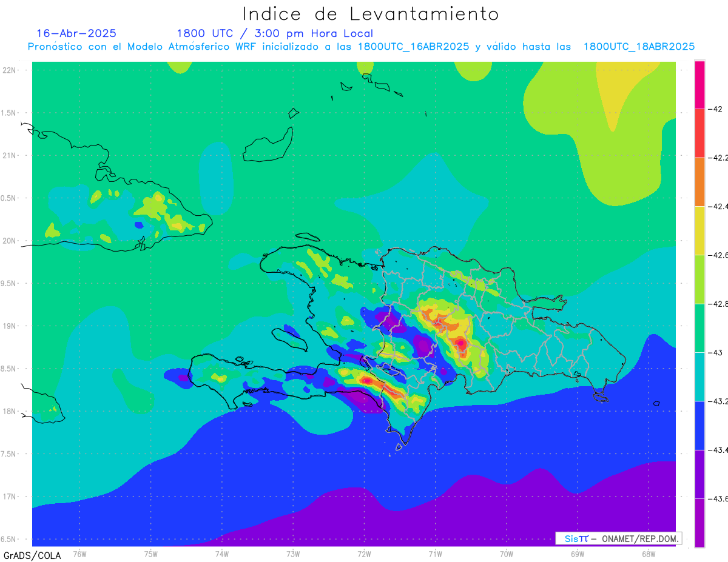Select the '20N' latitude label

pyautogui.click(x=10, y=241)
